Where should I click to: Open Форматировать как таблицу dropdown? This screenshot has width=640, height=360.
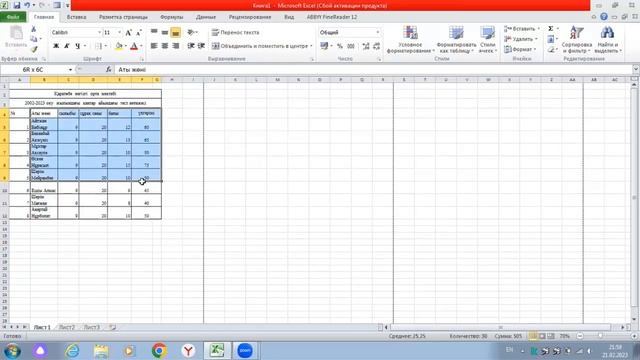point(456,39)
